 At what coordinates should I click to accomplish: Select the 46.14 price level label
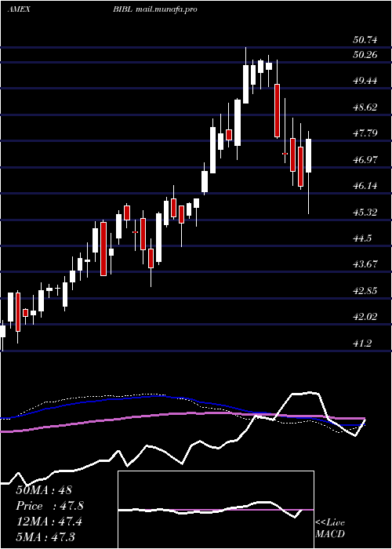365,186
